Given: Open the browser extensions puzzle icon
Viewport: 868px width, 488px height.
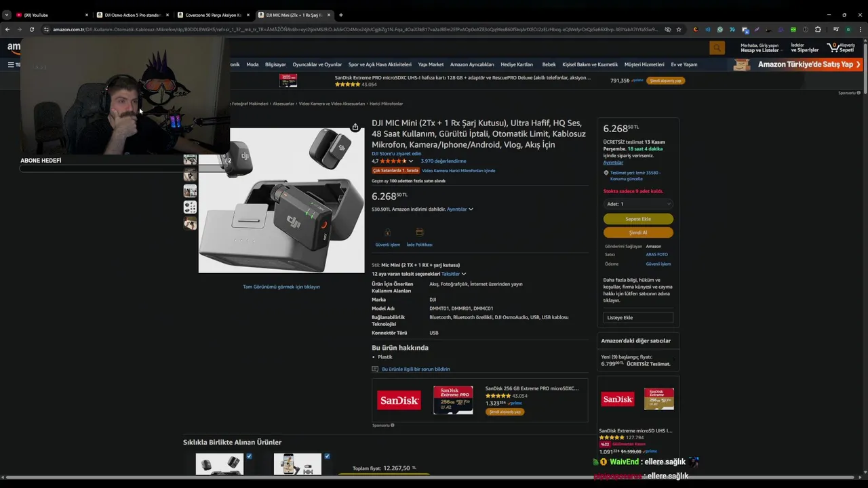Looking at the screenshot, I should coord(817,29).
